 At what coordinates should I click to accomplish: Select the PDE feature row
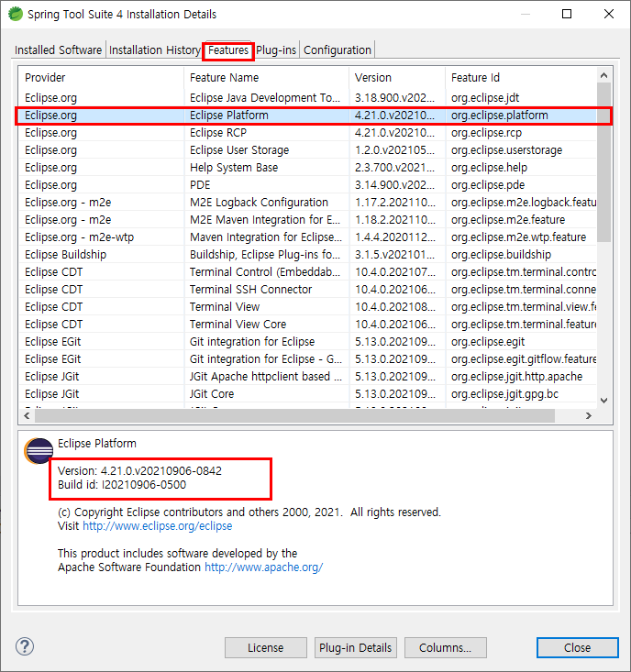307,185
